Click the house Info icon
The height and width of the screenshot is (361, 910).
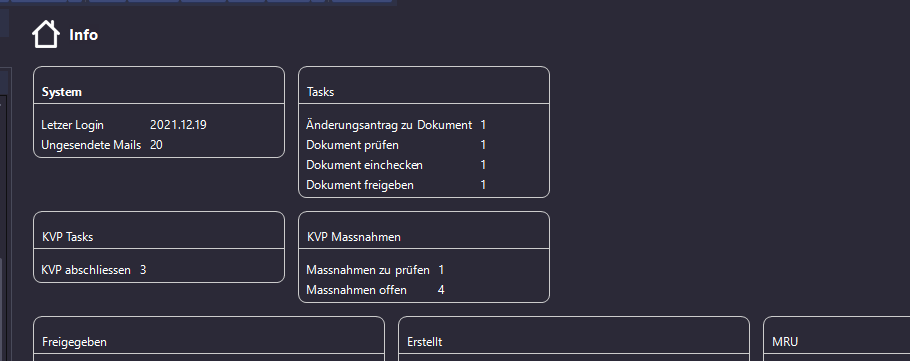pyautogui.click(x=46, y=34)
